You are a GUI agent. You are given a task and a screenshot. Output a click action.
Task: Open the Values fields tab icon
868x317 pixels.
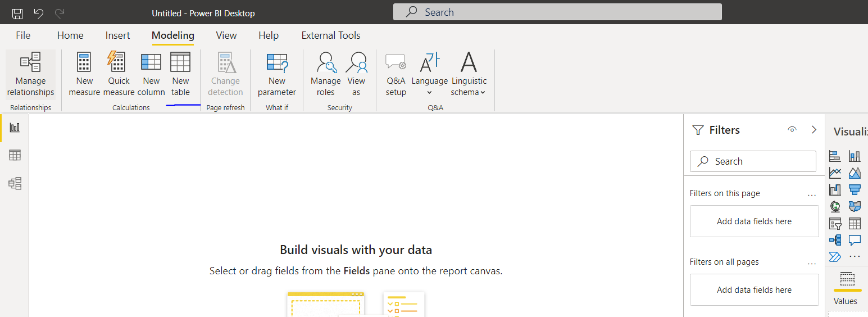coord(847,279)
